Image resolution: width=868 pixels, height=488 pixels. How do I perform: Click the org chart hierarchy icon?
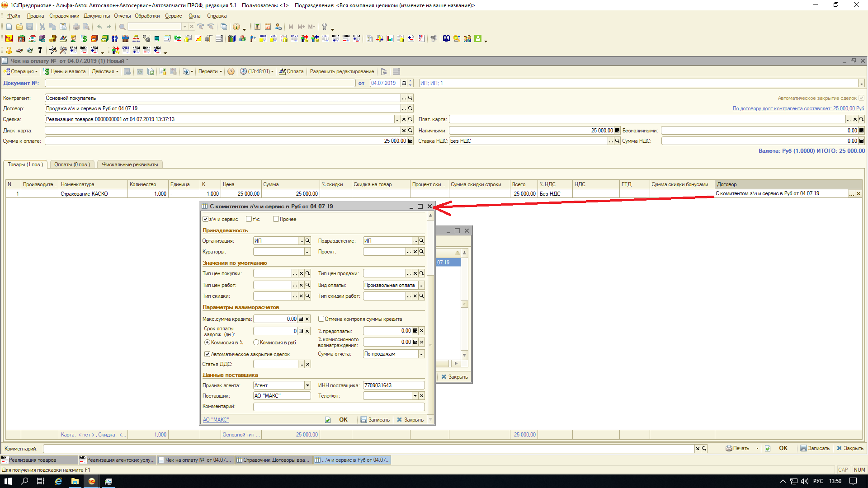coord(136,38)
